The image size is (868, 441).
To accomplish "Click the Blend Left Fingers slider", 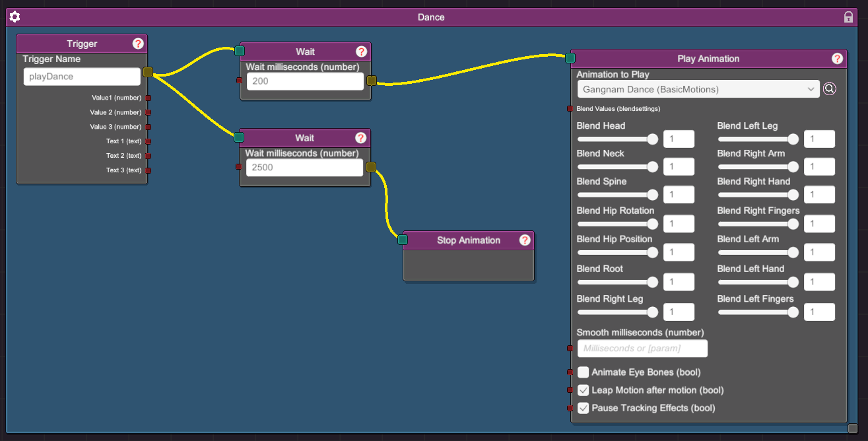I will [x=758, y=312].
